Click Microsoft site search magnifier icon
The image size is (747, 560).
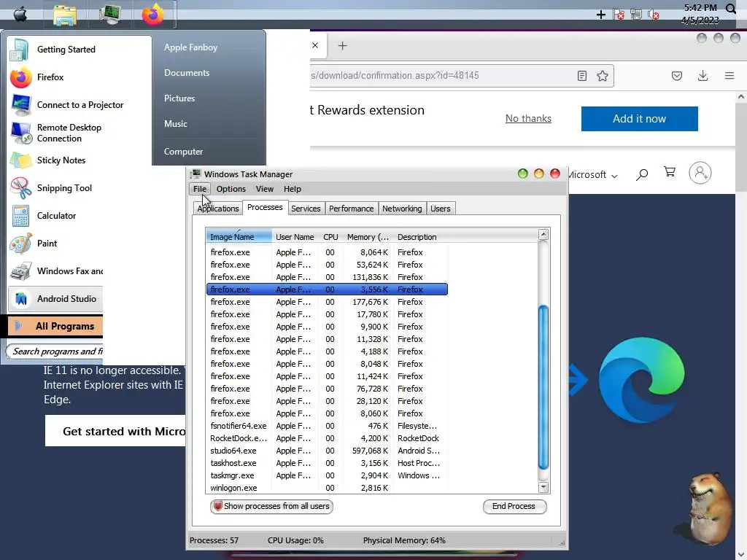642,174
